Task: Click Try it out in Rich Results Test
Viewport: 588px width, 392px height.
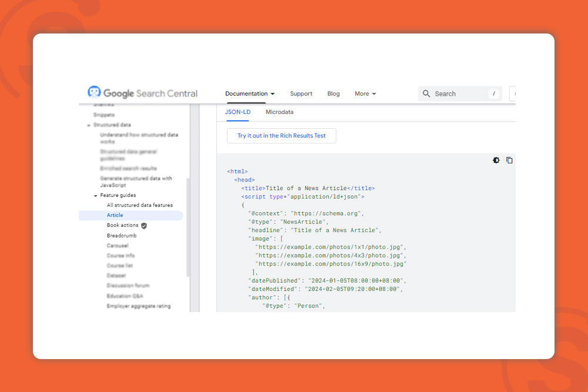Action: tap(281, 136)
